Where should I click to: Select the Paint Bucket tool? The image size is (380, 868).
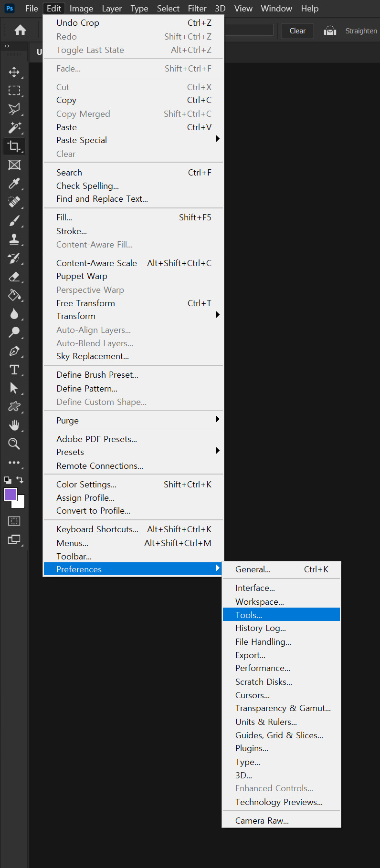coord(14,295)
